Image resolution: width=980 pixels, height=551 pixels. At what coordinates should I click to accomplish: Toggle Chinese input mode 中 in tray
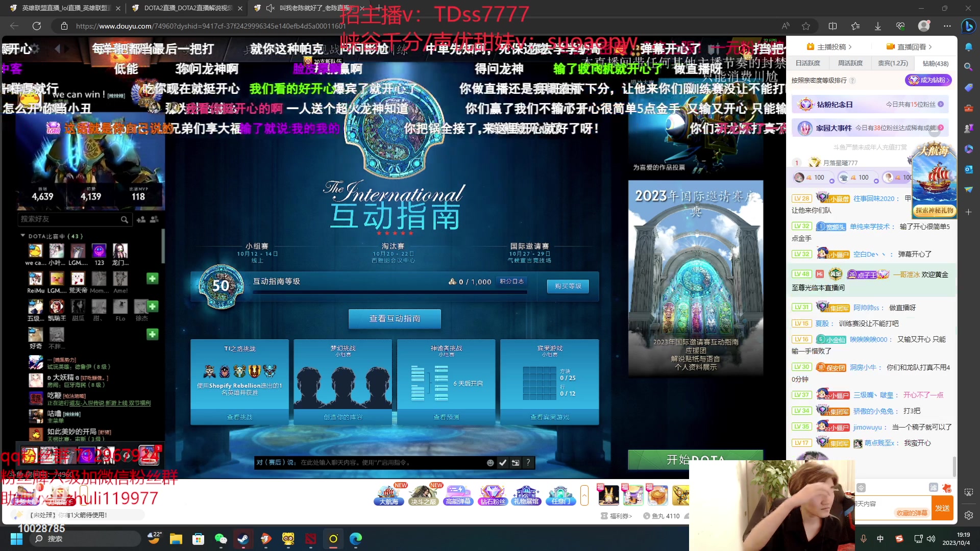tap(880, 539)
